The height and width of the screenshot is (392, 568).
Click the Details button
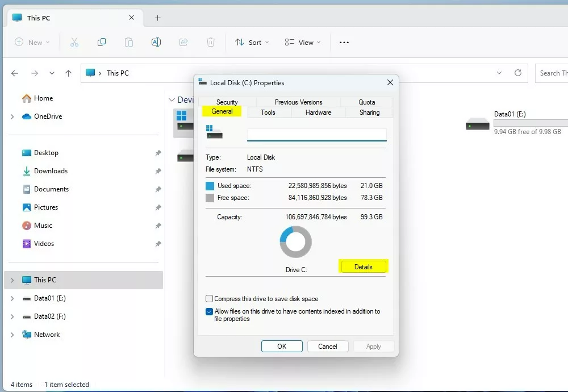tap(364, 266)
